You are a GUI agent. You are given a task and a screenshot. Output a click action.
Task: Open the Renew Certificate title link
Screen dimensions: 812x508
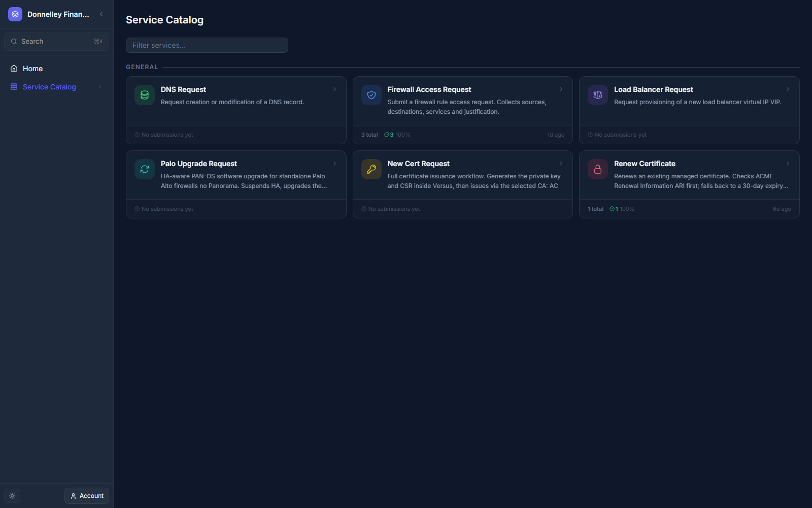[645, 164]
